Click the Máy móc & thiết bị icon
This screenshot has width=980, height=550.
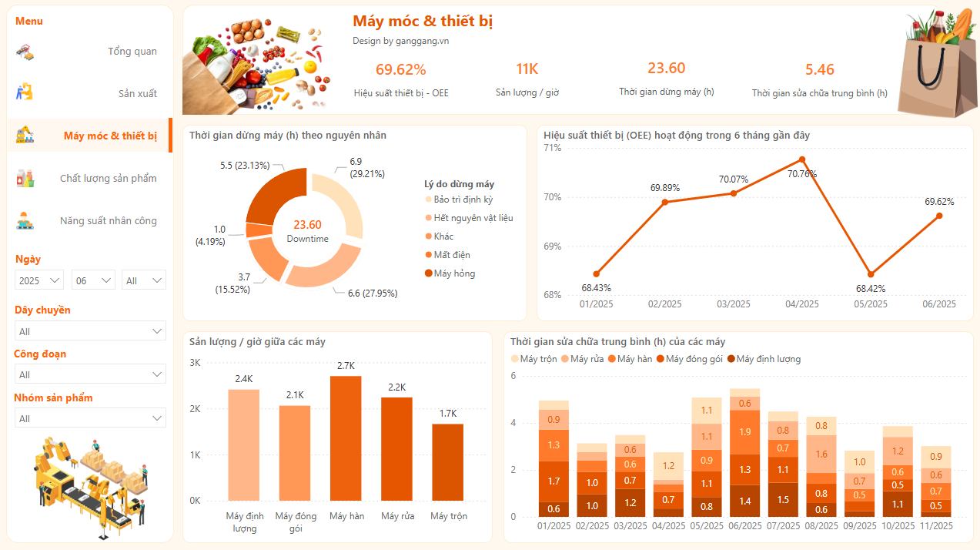point(25,135)
